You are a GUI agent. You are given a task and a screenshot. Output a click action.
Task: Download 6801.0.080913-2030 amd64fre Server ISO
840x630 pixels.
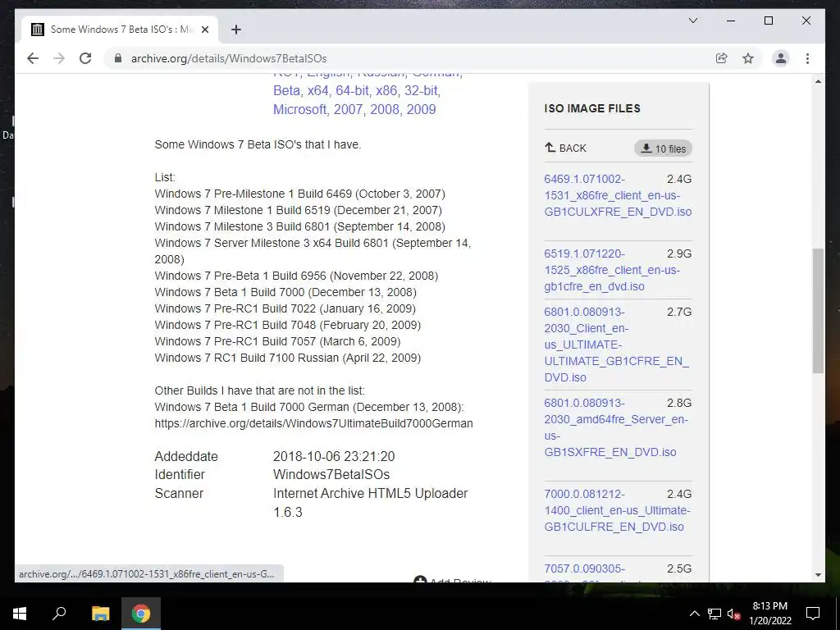pyautogui.click(x=616, y=427)
